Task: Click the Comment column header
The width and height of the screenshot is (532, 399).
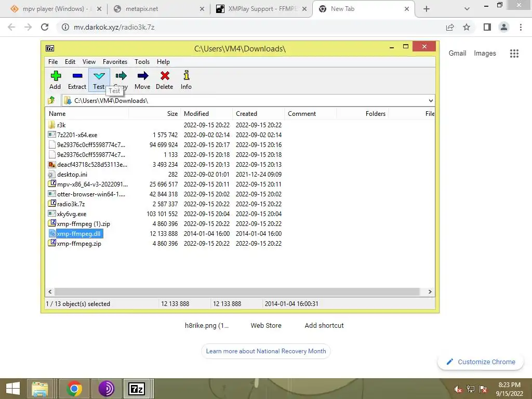Action: [x=310, y=114]
